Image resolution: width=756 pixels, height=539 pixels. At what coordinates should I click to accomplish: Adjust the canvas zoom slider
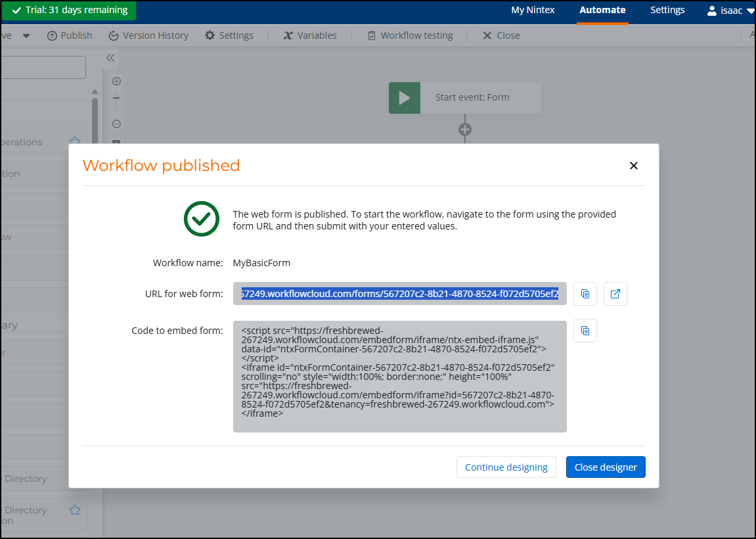point(116,103)
